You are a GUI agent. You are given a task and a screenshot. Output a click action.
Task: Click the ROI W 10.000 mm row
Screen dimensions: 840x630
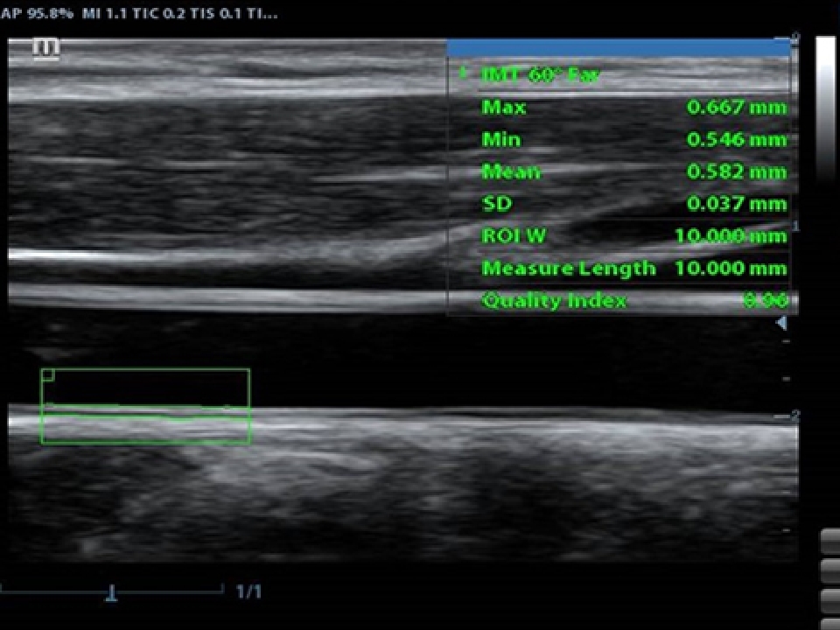tap(633, 236)
